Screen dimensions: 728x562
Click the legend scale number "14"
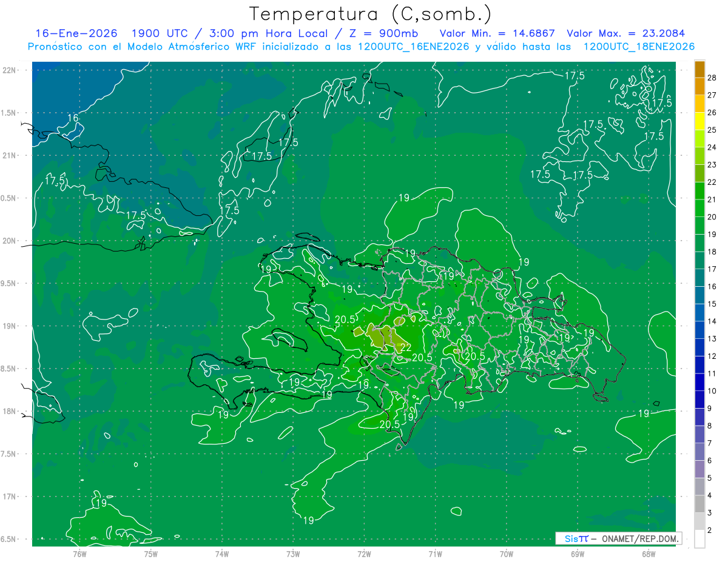click(x=712, y=321)
